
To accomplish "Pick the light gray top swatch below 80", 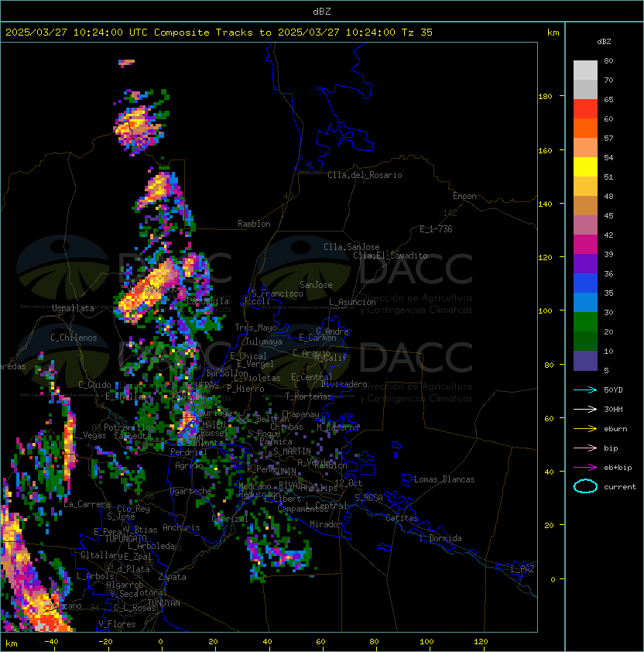I will pyautogui.click(x=585, y=70).
